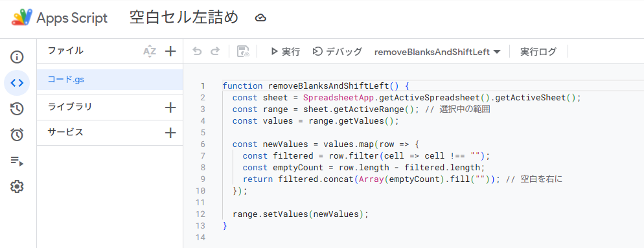Open the Triggers alarm clock icon
The height and width of the screenshot is (248, 644).
coord(17,134)
